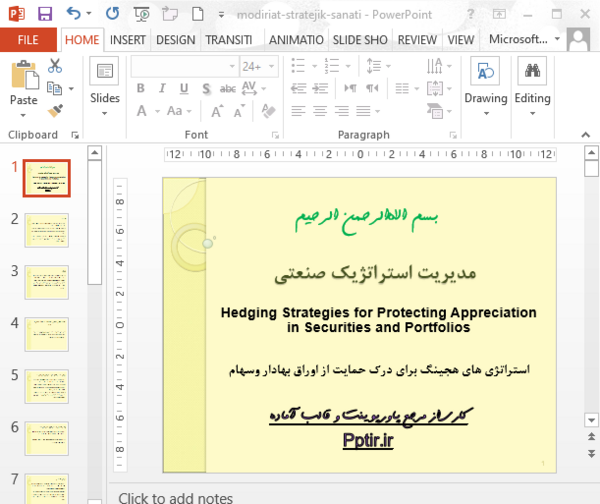
Task: Clear all formatting with the eraser icon
Action: coord(268,111)
